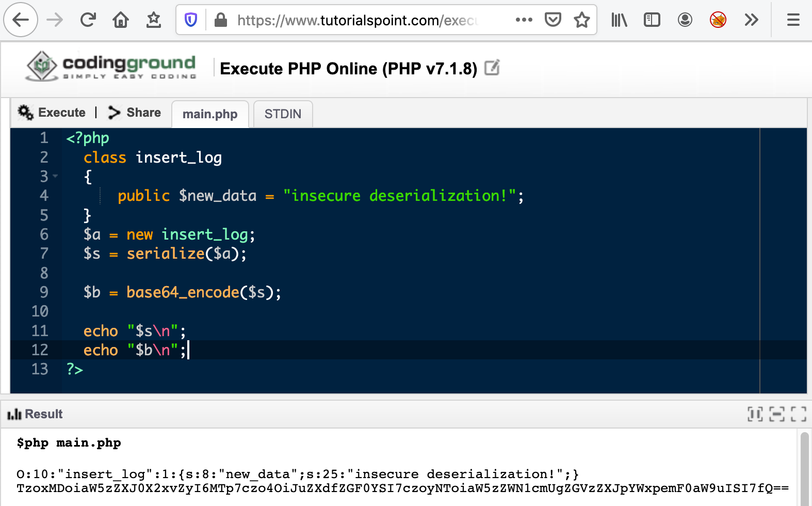Viewport: 812px width, 506px height.
Task: Toggle horizontal split layout in Result panel
Action: coord(776,414)
